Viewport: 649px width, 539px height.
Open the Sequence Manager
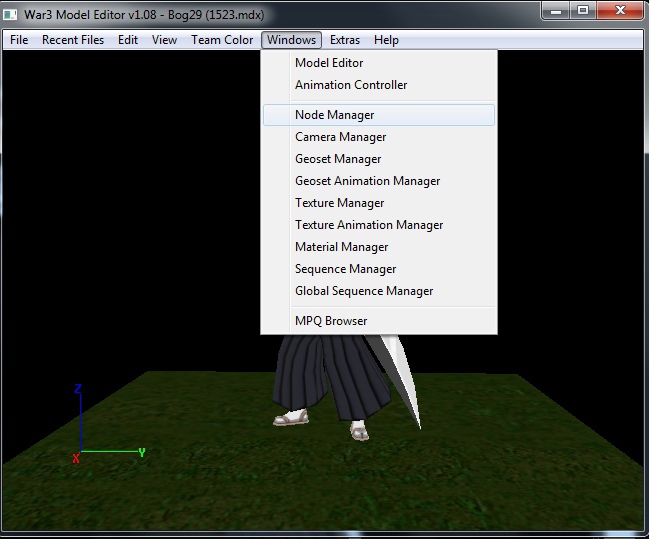[379, 269]
